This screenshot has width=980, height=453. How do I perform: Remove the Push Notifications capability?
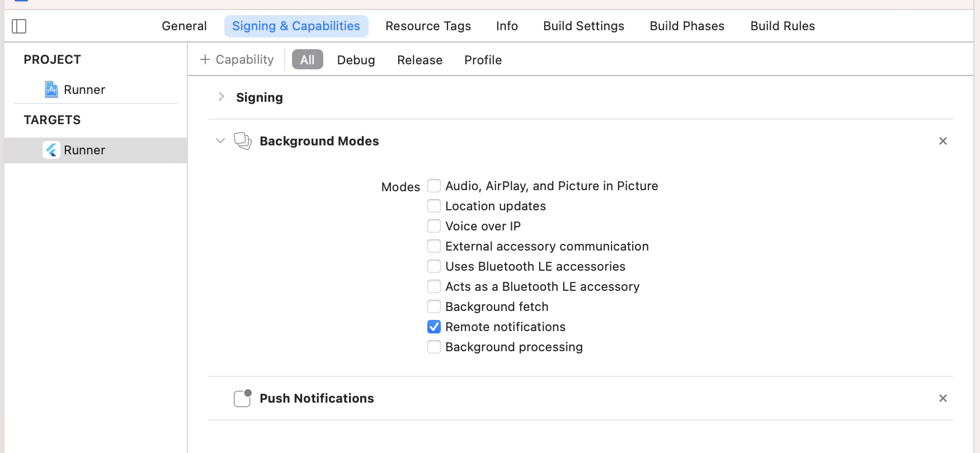click(943, 398)
